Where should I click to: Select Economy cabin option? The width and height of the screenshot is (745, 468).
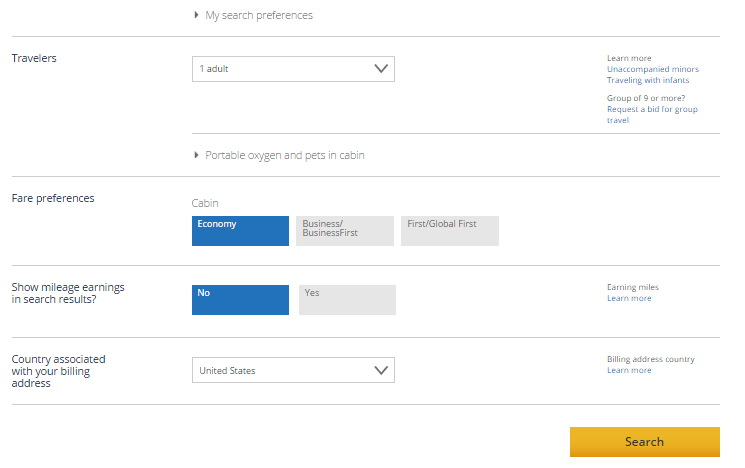point(240,231)
